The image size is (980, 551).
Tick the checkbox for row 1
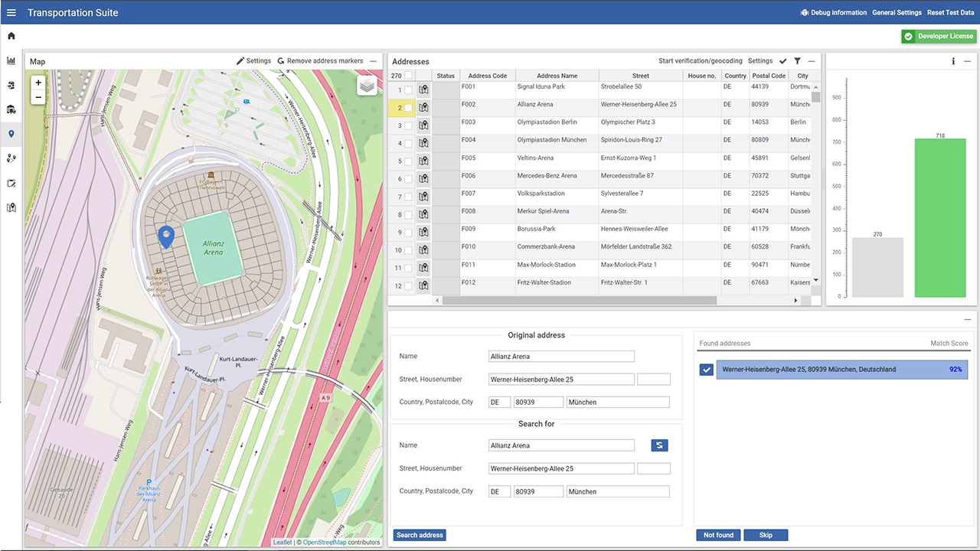(x=409, y=90)
